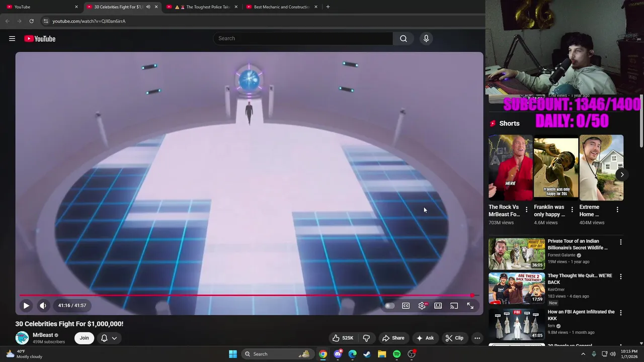Open File Explorer from the taskbar
Viewport: 644px width, 362px height.
pos(382,354)
